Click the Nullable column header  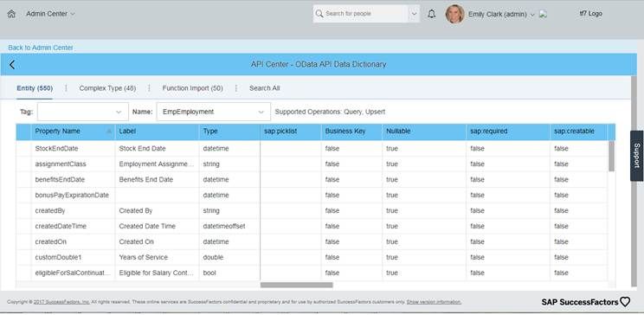[424, 132]
